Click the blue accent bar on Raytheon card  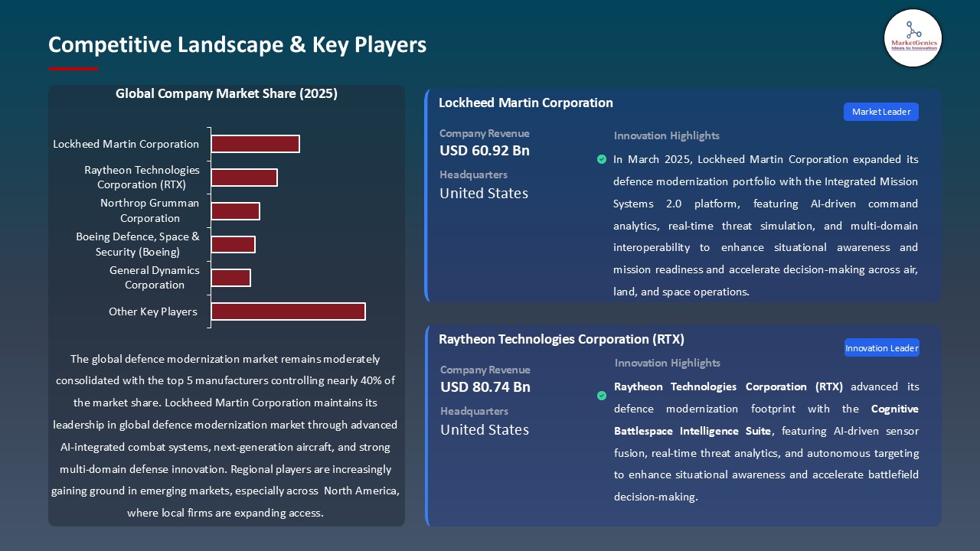pyautogui.click(x=426, y=425)
